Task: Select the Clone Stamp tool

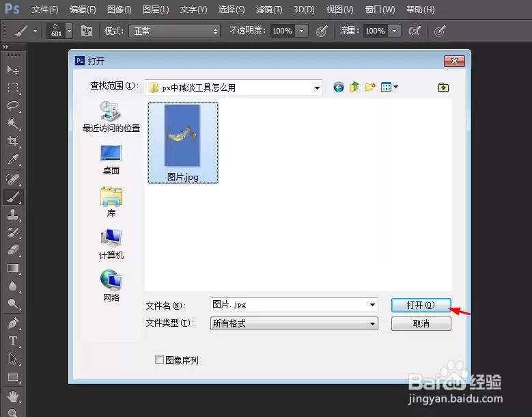Action: pos(13,215)
